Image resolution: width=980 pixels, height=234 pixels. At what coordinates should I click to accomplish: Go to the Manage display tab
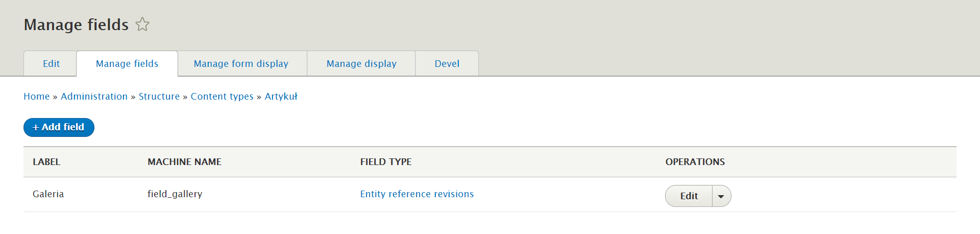coord(361,64)
